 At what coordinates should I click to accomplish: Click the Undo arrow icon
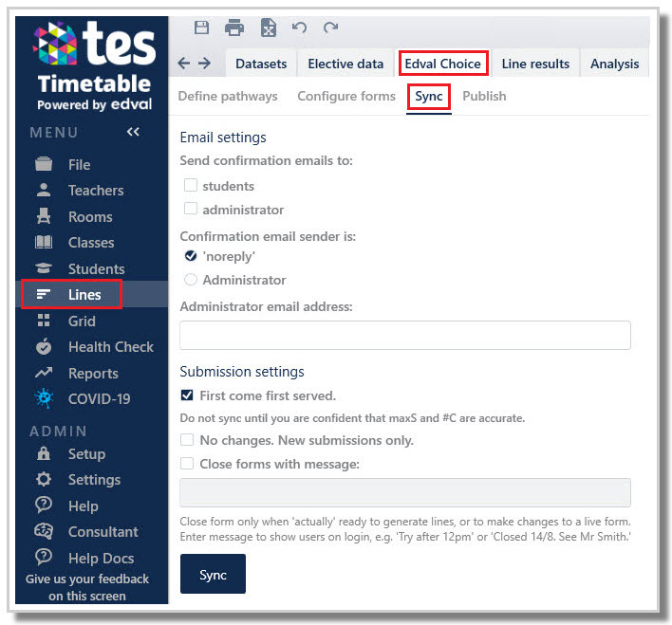[299, 28]
